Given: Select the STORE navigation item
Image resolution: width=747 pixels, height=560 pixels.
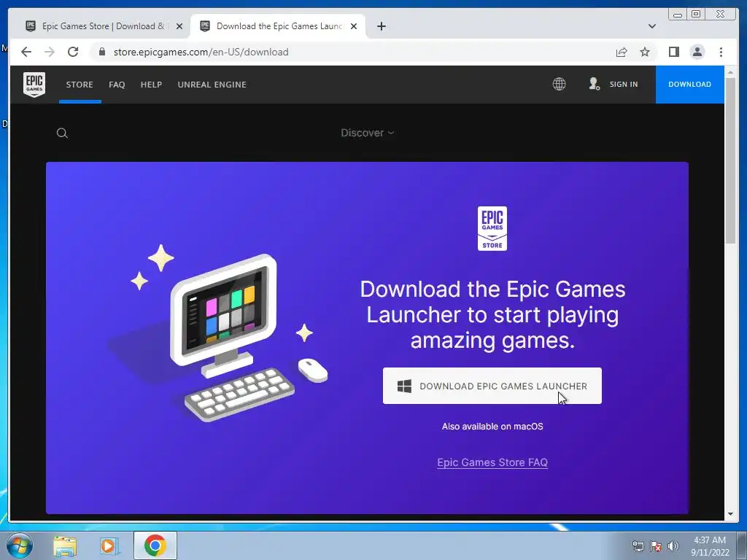Looking at the screenshot, I should 80,85.
